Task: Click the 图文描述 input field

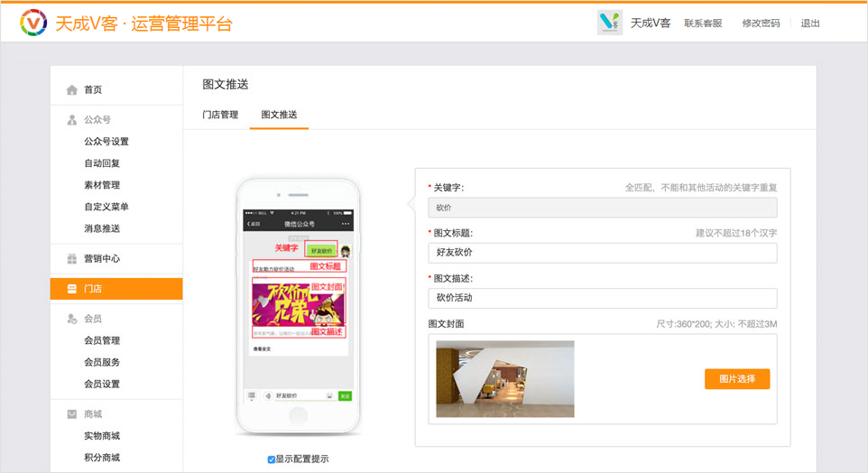Action: (x=602, y=298)
